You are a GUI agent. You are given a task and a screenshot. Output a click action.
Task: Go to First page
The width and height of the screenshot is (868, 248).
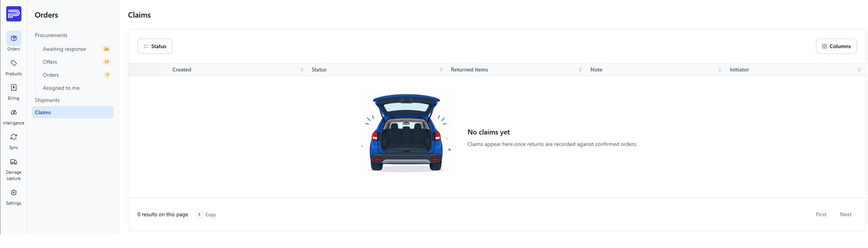pyautogui.click(x=821, y=214)
